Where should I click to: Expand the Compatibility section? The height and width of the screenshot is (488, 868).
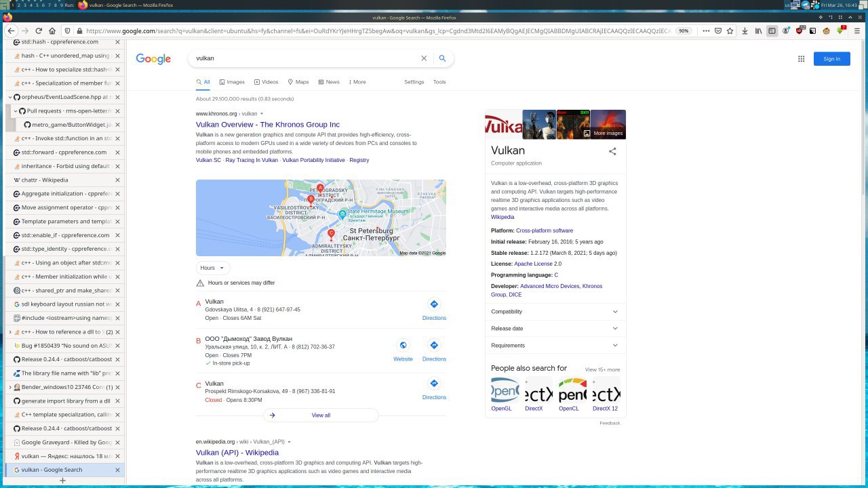tap(555, 312)
